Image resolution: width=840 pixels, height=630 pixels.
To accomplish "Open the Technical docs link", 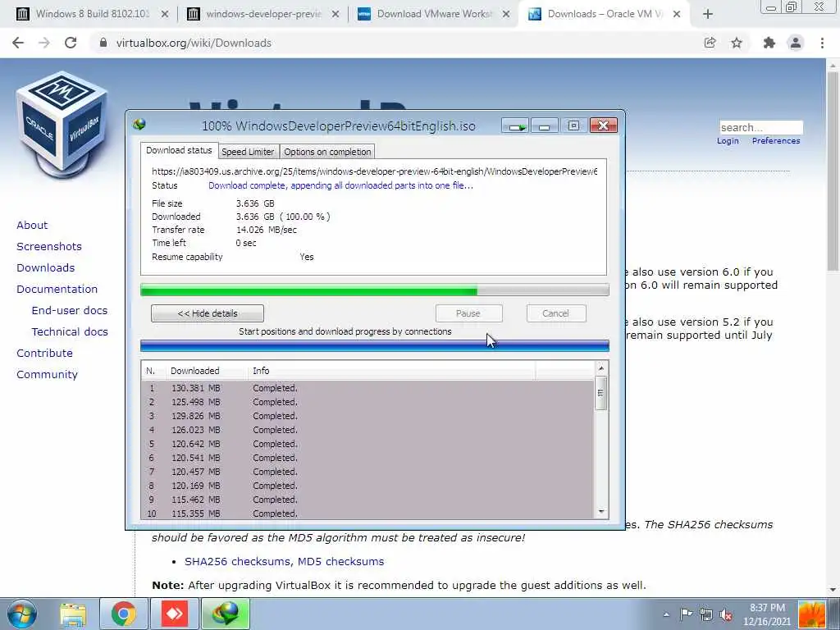I will click(70, 332).
